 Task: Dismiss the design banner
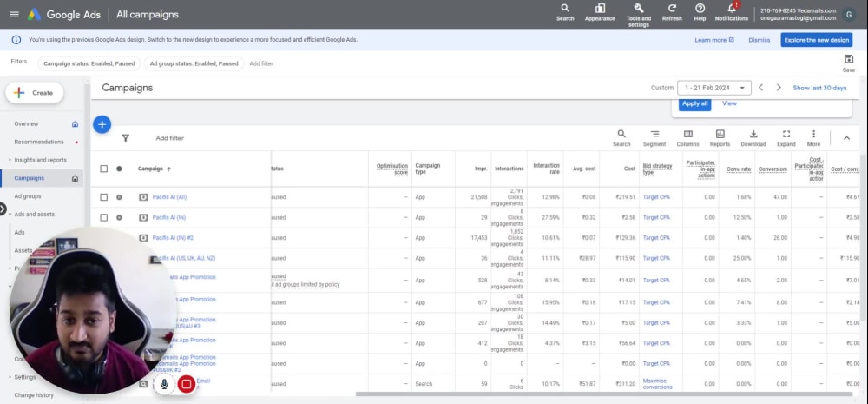(759, 40)
